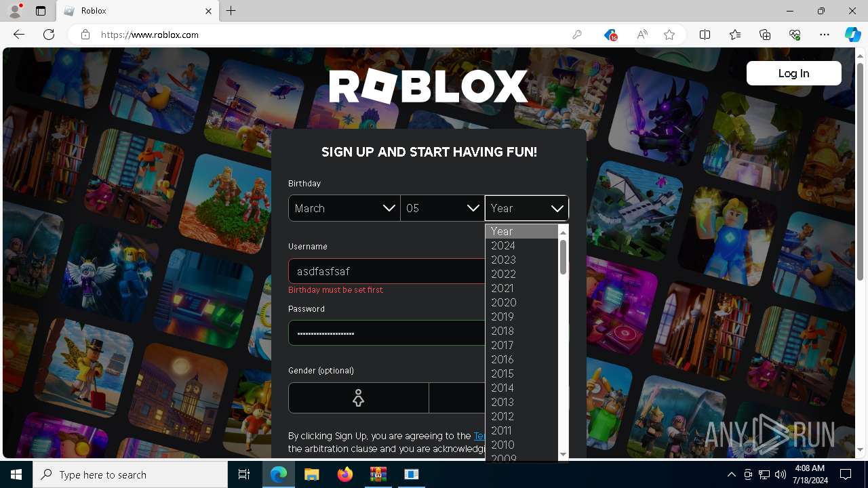Open the notification center icon
868x488 pixels.
(846, 474)
